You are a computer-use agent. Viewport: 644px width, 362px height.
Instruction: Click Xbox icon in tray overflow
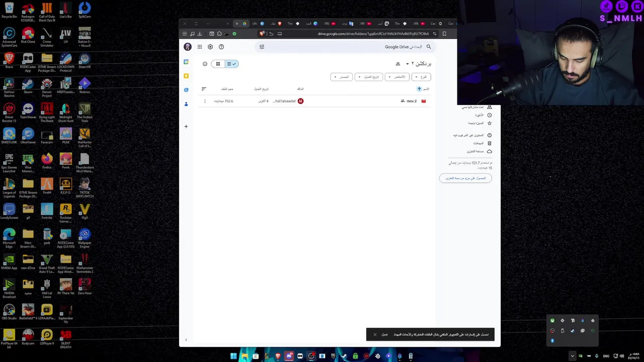point(552,320)
